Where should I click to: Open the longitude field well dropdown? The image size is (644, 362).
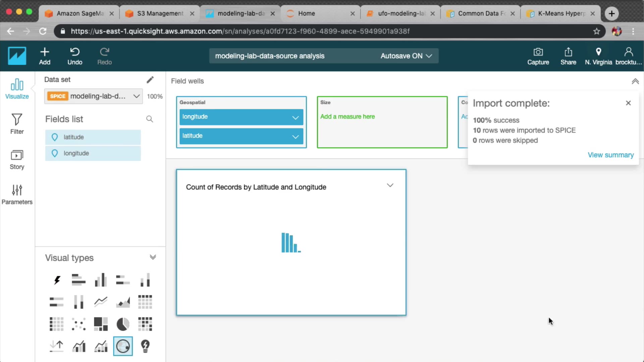[x=295, y=117]
